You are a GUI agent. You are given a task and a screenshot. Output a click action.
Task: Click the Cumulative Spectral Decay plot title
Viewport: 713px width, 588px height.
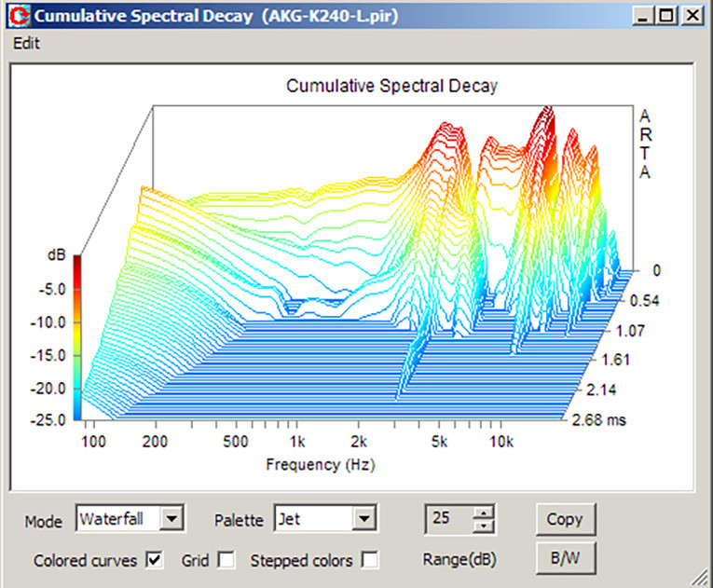pos(391,87)
